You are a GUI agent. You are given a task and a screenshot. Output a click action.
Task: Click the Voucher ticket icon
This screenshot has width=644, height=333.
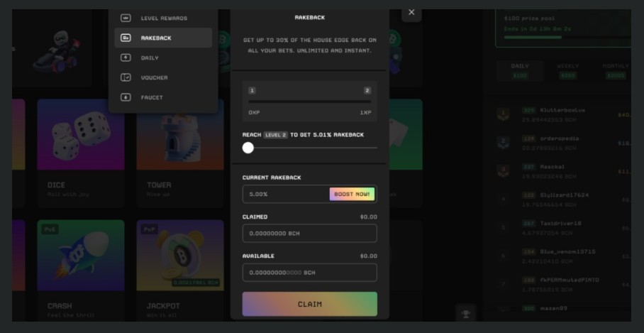[x=126, y=77]
